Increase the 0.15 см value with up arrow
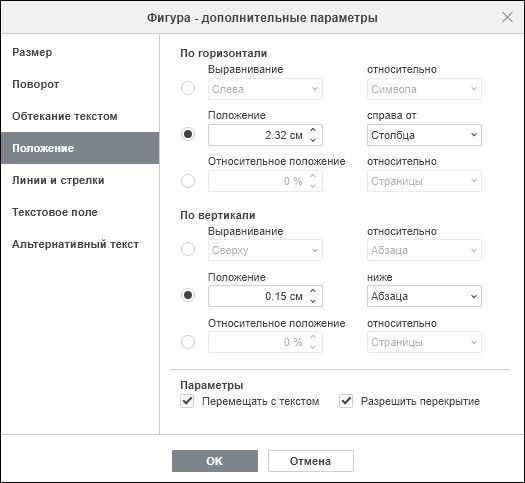Screen dimensions: 525x483 click(x=313, y=291)
